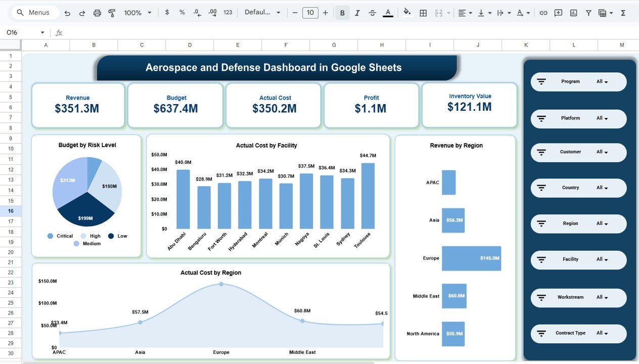Open the Menus search box
Screen dimensions: 639x364
[33, 12]
